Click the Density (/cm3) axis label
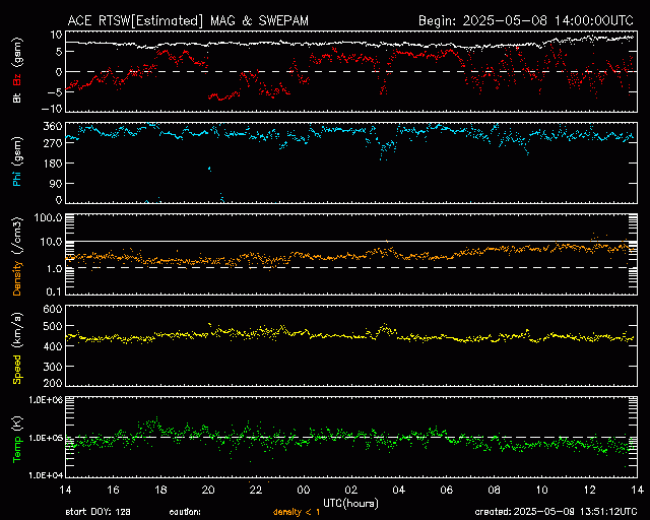 [x=17, y=256]
